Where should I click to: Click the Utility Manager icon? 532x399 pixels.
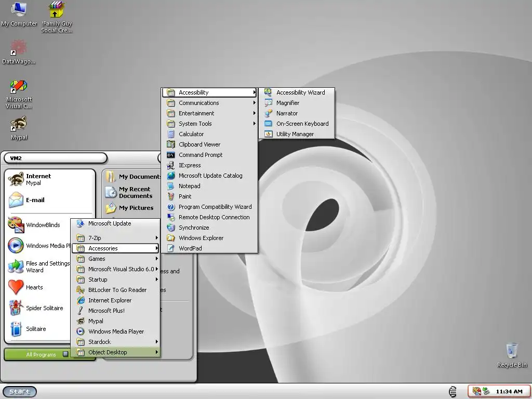tap(269, 134)
